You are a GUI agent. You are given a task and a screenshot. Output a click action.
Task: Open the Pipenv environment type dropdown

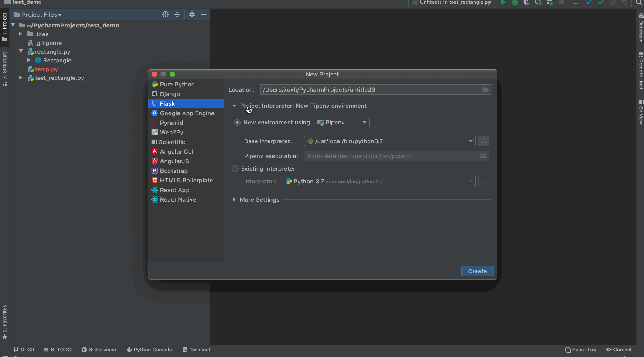(342, 122)
